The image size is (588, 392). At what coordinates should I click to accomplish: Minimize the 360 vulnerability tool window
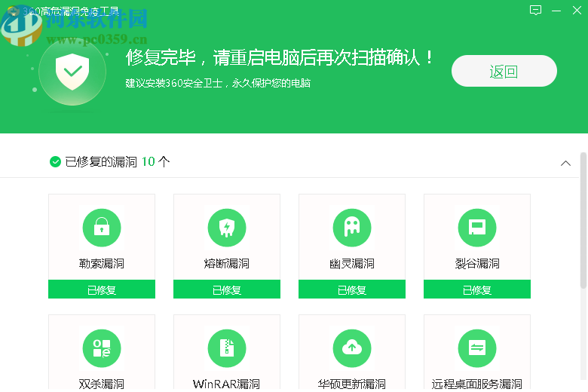coord(556,11)
